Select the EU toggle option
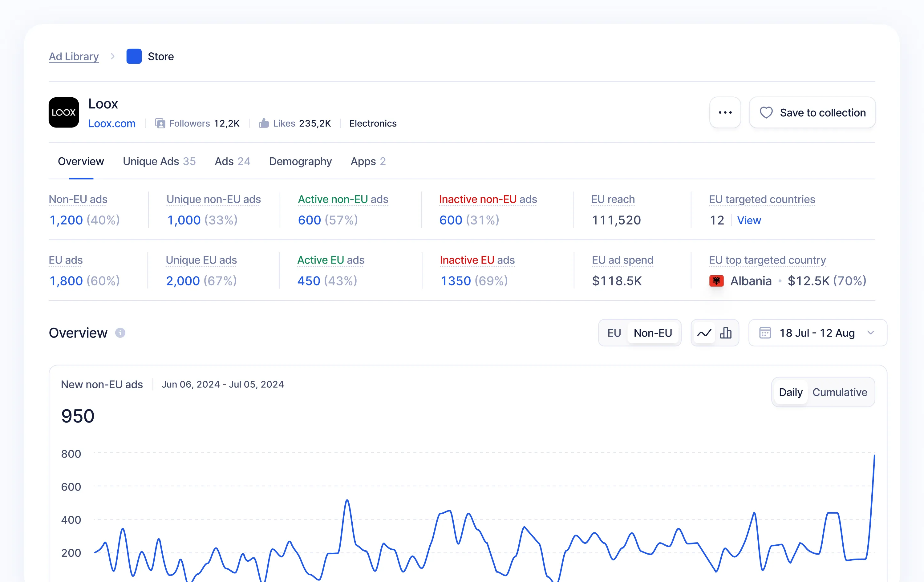Screen dimensions: 924x582 pyautogui.click(x=614, y=333)
